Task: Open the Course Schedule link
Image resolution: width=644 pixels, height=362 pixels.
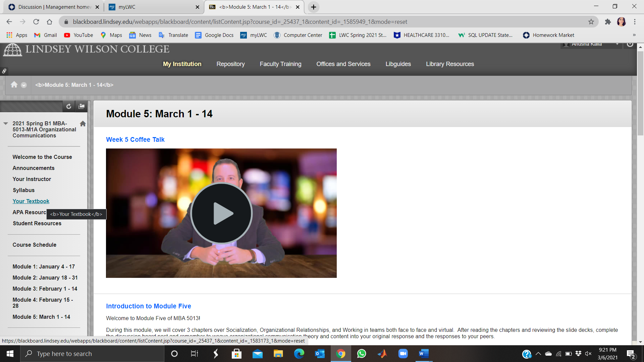Action: click(35, 245)
